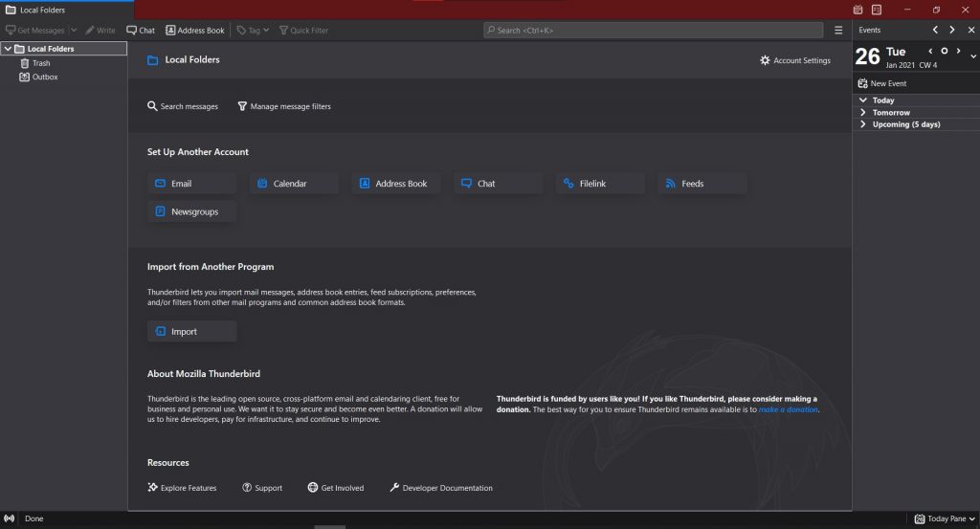Go to previous Events pane view
This screenshot has width=980, height=529.
935,30
